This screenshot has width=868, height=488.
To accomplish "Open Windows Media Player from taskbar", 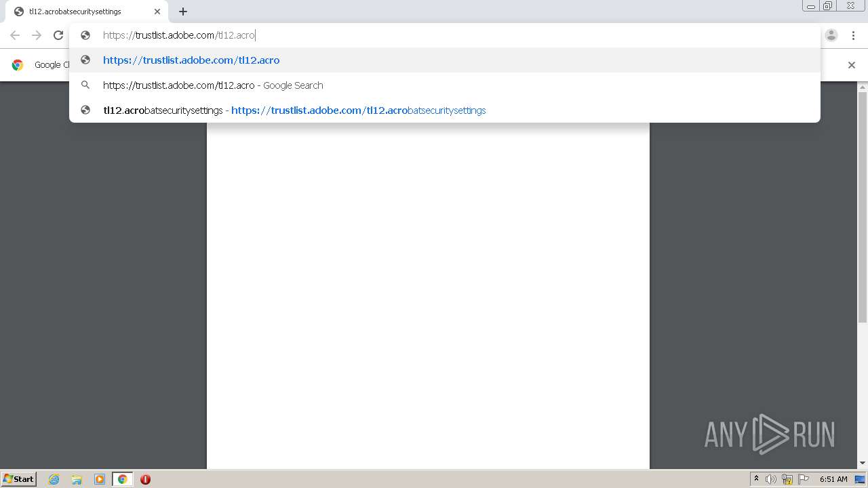I will point(100,479).
